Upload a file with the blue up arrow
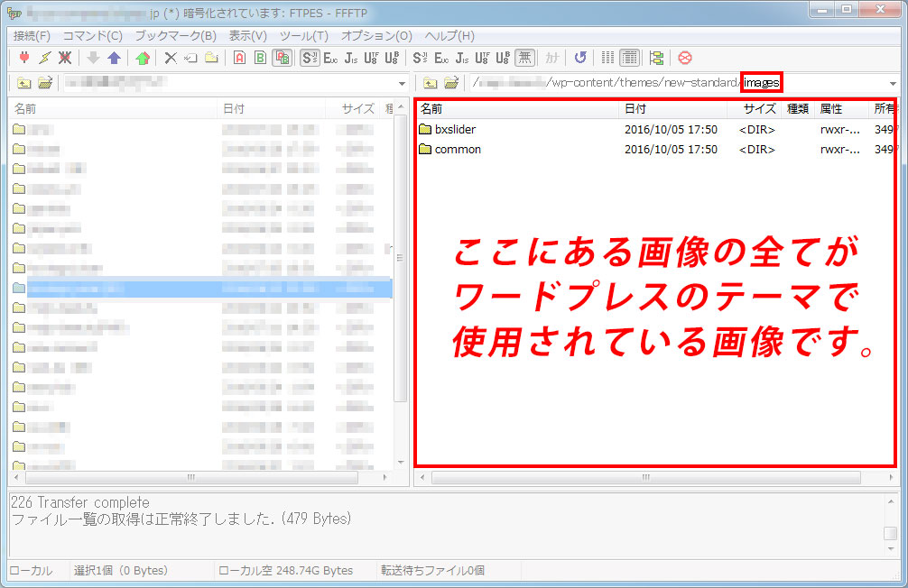908x588 pixels. [x=115, y=59]
